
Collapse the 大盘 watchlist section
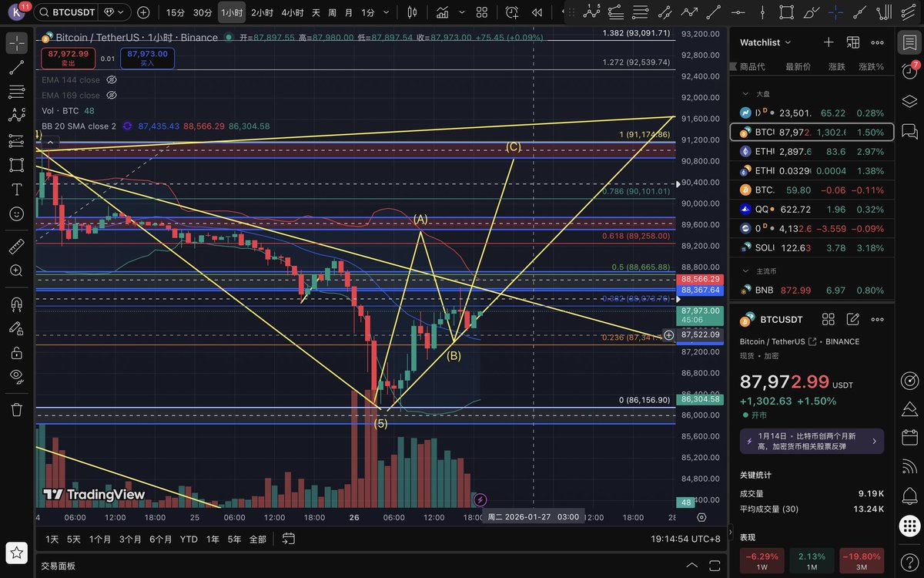pyautogui.click(x=745, y=93)
